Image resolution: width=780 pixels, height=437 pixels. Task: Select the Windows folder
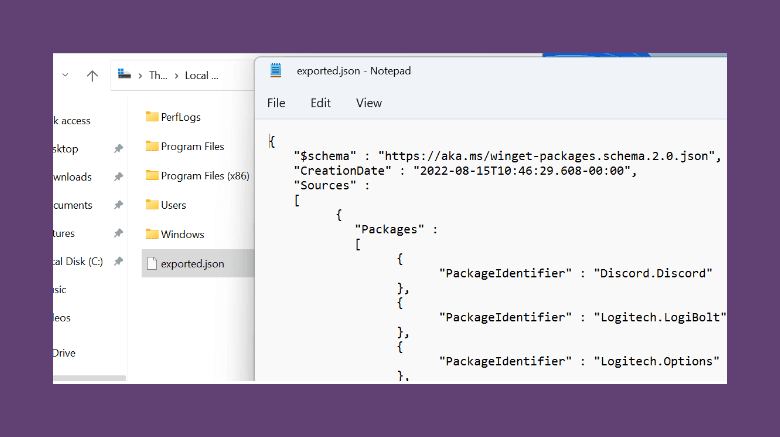(x=175, y=234)
